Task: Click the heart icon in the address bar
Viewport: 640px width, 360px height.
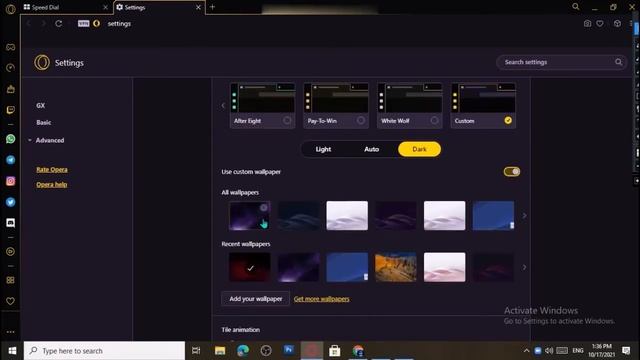Action: coord(600,24)
